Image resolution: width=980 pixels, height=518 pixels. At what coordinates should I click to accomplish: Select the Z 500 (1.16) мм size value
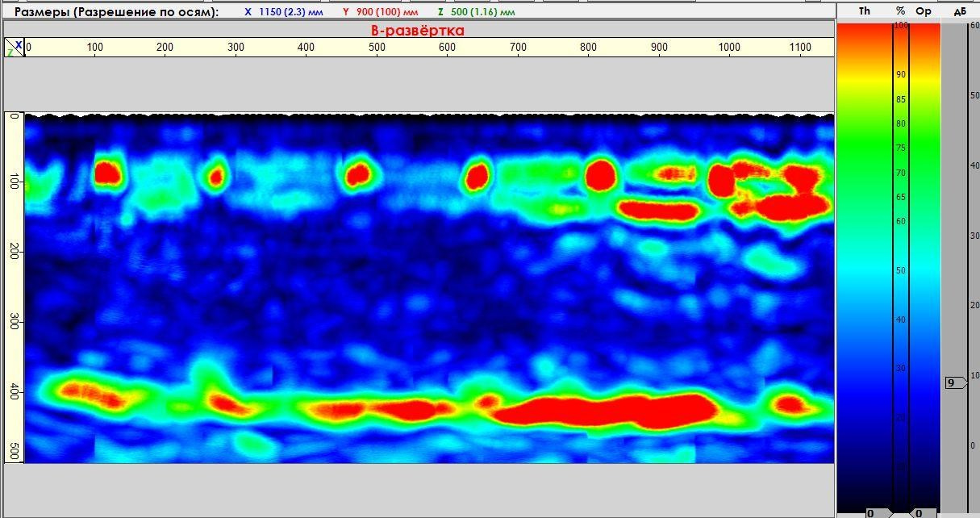(476, 12)
